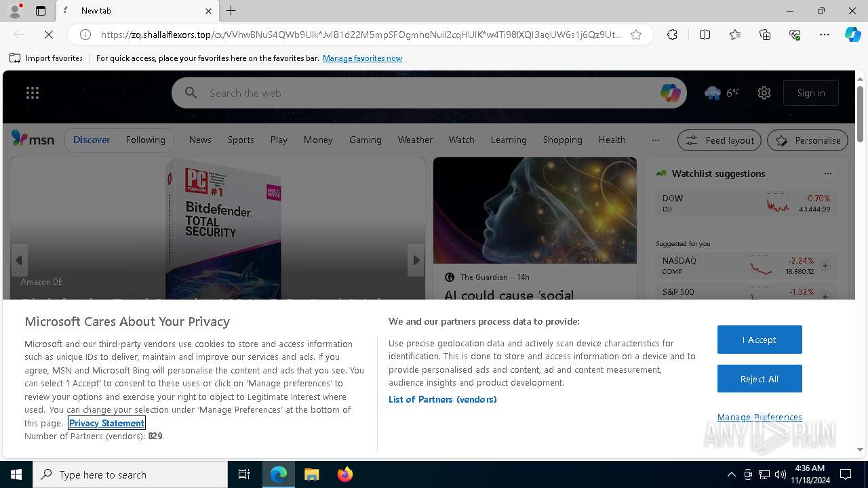Open the Windows Start menu
Viewport: 868px width, 488px height.
click(16, 474)
